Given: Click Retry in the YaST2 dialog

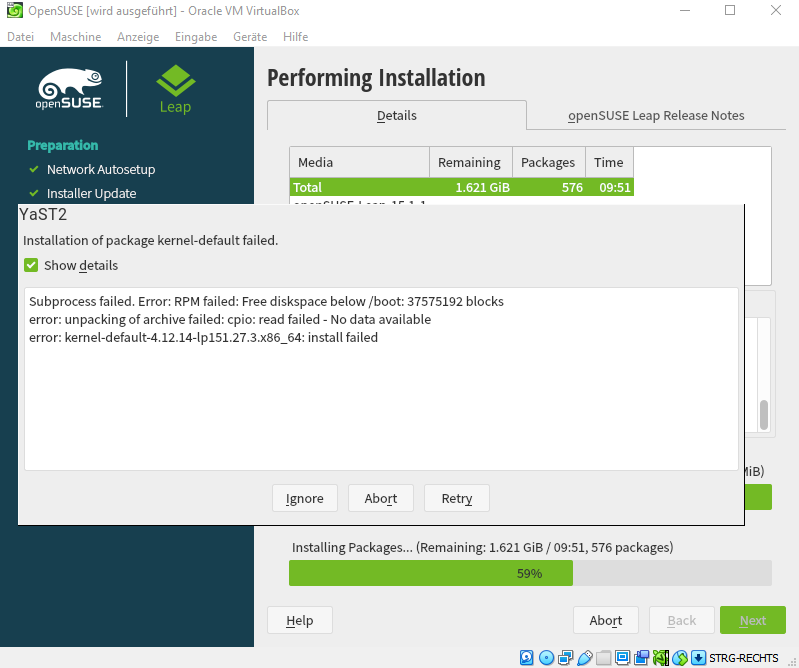Looking at the screenshot, I should [x=457, y=498].
